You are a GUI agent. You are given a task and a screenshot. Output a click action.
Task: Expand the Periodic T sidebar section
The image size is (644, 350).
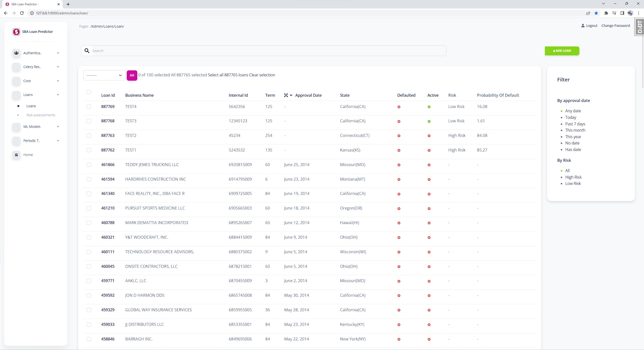(58, 141)
